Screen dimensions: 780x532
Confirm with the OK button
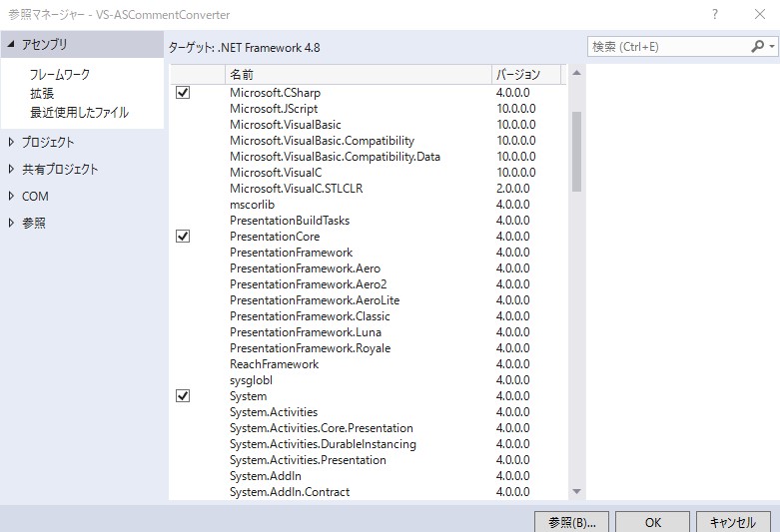pos(652,522)
